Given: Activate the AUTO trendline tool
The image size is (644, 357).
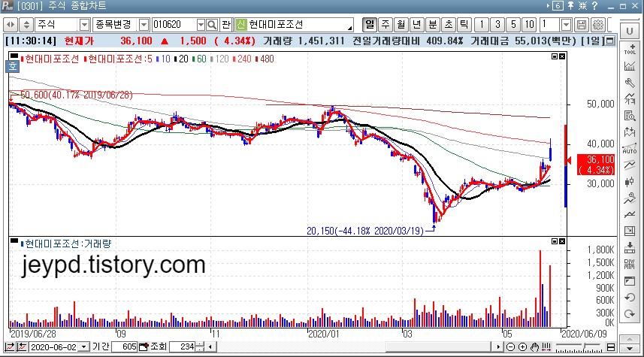Looking at the screenshot, I should pyautogui.click(x=630, y=149).
